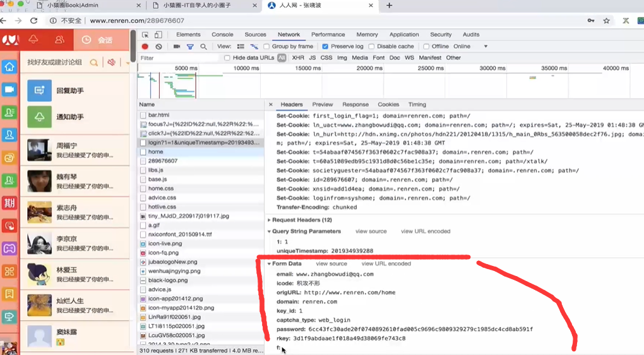The height and width of the screenshot is (355, 644).
Task: Open the apps grid sidebar icon
Action: pyautogui.click(x=9, y=271)
